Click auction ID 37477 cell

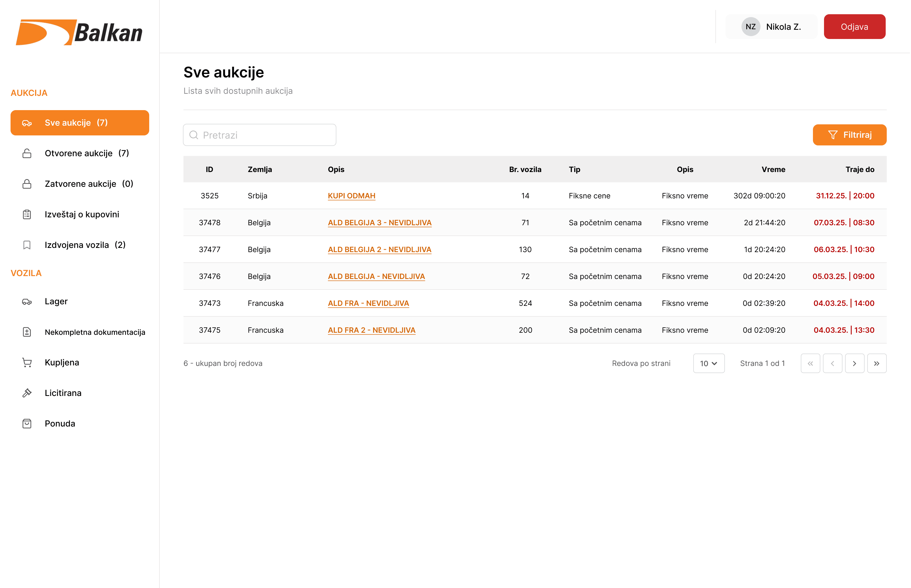point(210,250)
